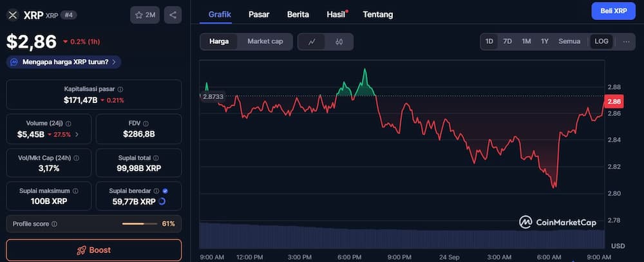The image size is (644, 262).
Task: Click the $286,8B FDV value
Action: [139, 135]
